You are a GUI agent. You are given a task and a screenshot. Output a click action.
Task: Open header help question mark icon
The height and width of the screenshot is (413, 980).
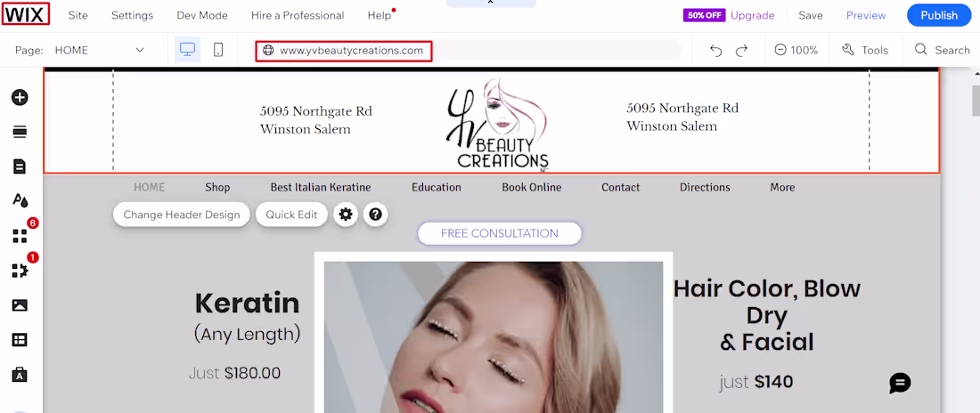(376, 215)
